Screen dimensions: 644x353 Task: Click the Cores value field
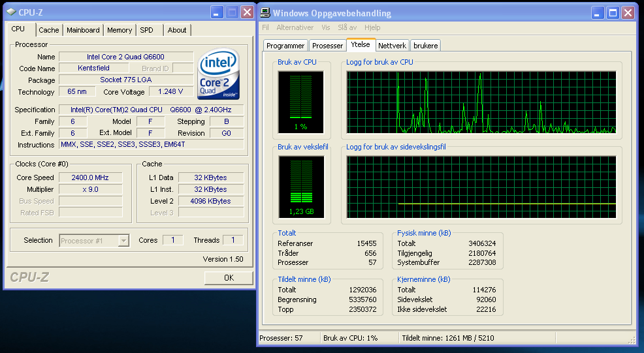[x=173, y=240]
